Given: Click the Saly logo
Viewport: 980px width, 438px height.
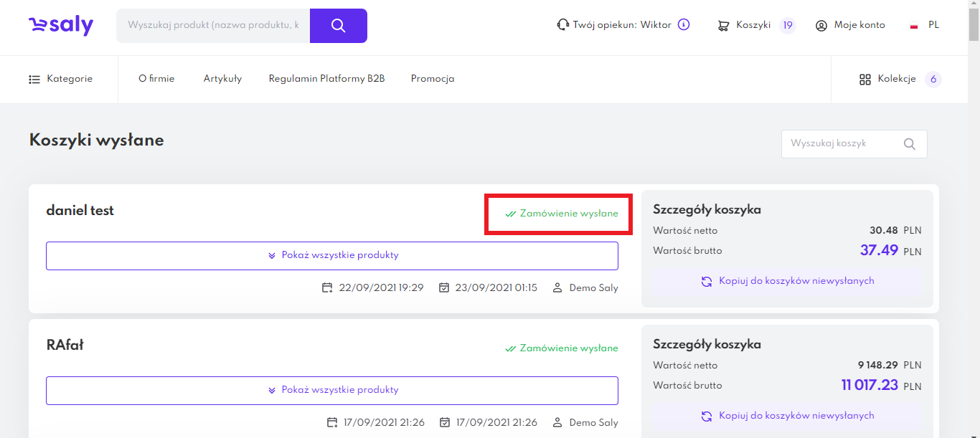Looking at the screenshot, I should click(61, 26).
